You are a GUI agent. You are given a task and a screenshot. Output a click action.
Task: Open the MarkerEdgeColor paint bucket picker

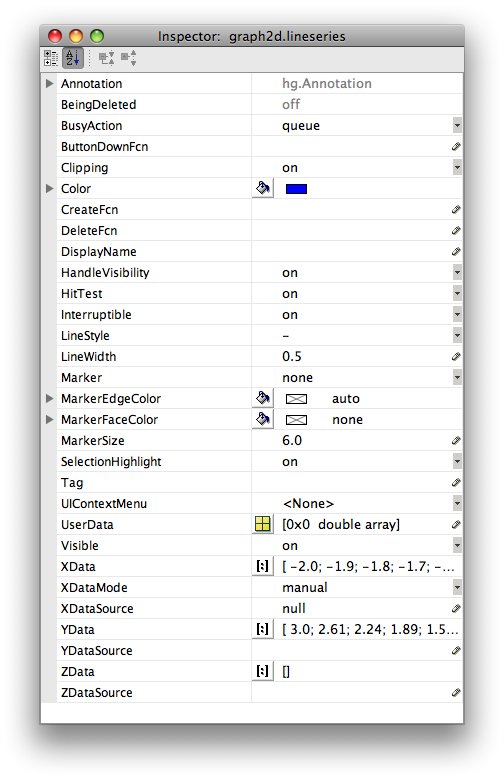(262, 398)
